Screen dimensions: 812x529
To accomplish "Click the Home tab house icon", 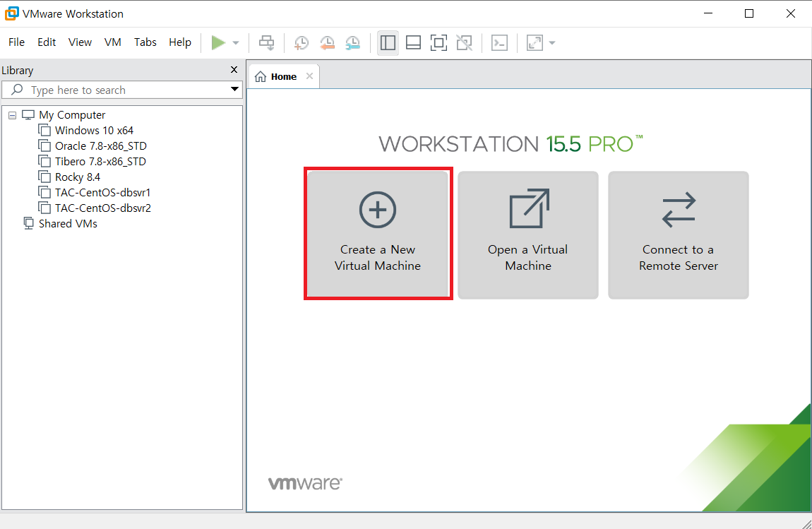I will click(261, 77).
